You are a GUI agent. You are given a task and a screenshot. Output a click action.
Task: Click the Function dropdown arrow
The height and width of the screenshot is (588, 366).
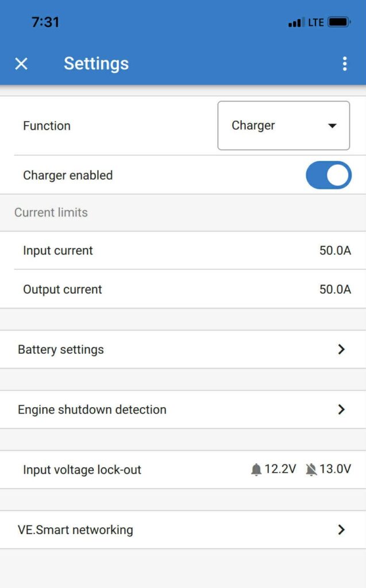tap(332, 126)
